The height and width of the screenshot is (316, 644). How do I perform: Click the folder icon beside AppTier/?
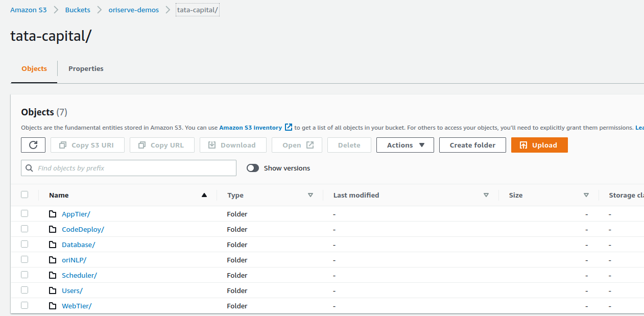click(53, 214)
